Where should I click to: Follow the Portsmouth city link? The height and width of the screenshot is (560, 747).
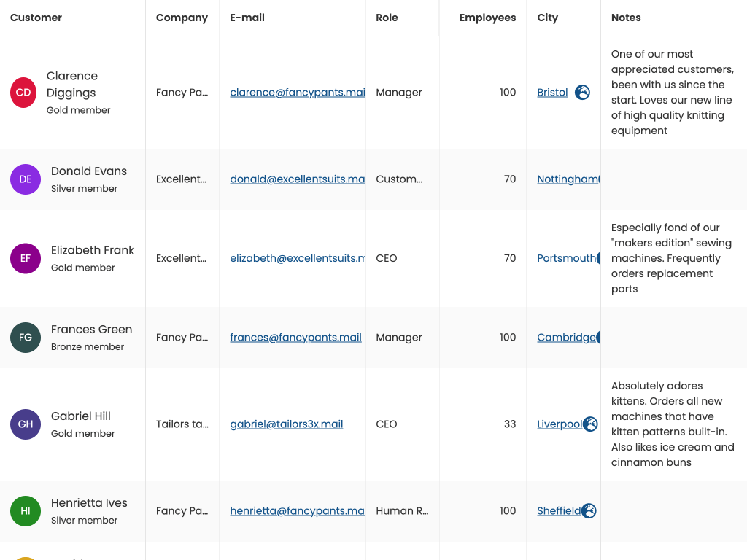[566, 259]
